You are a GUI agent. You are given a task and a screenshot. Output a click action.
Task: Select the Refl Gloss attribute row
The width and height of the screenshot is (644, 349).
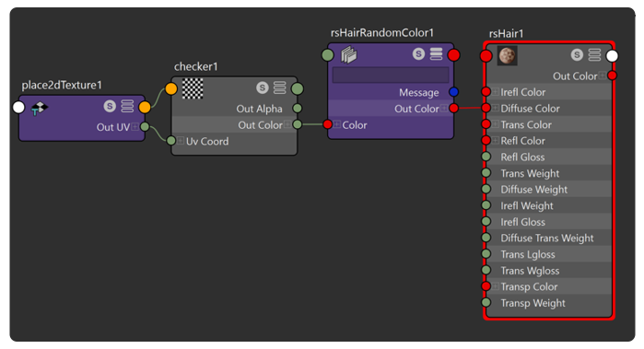click(549, 157)
